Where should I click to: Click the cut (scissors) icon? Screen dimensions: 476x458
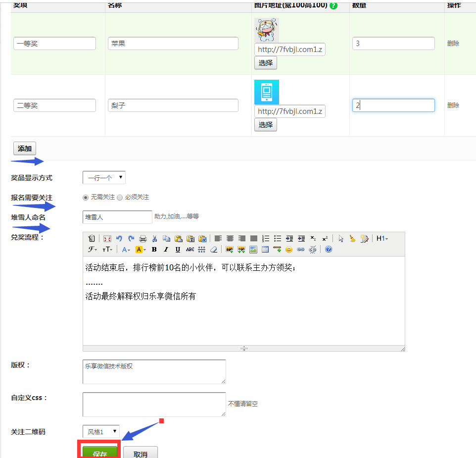(x=154, y=239)
